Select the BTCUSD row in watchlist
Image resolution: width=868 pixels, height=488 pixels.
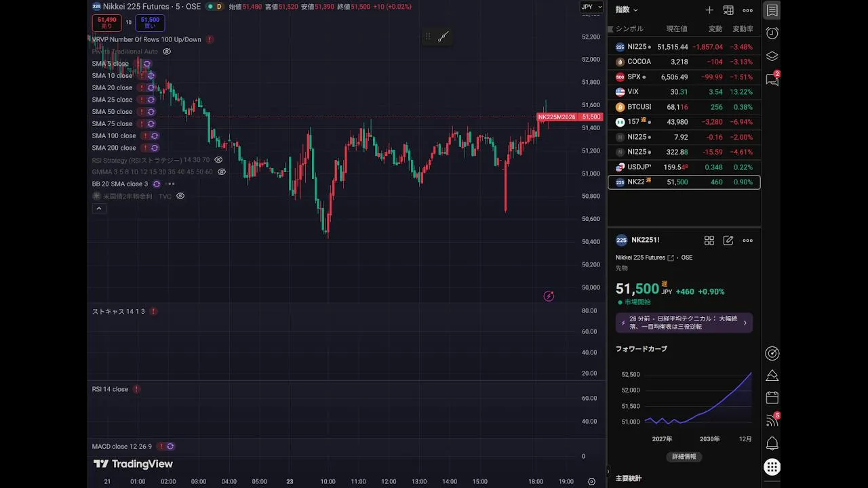[x=684, y=107]
